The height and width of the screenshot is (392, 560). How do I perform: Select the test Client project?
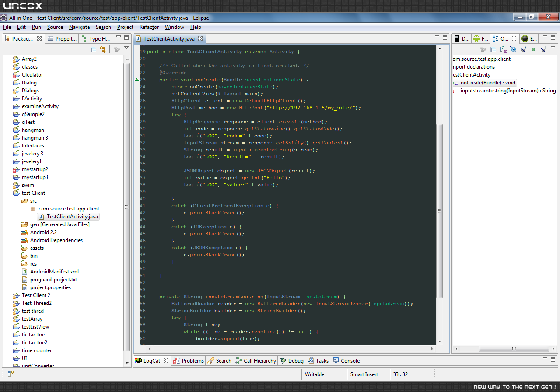point(33,192)
